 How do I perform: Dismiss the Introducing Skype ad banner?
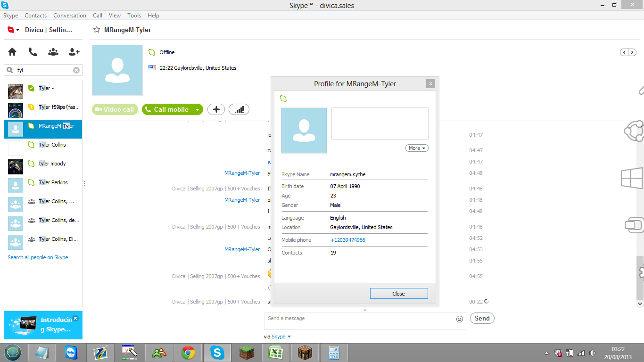[75, 318]
